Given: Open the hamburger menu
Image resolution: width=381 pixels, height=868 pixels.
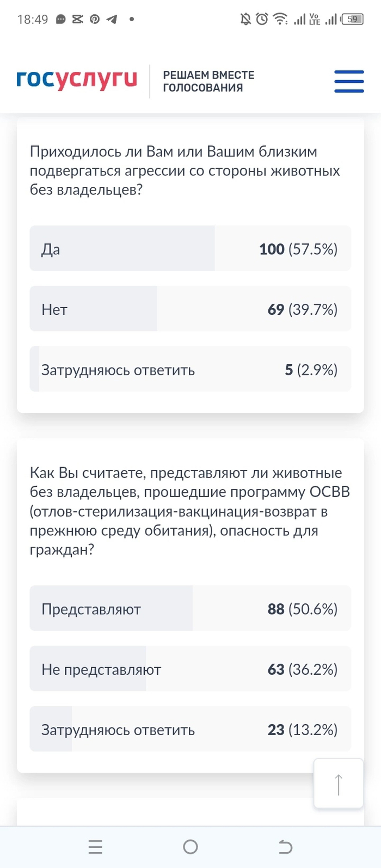Looking at the screenshot, I should click(x=349, y=81).
